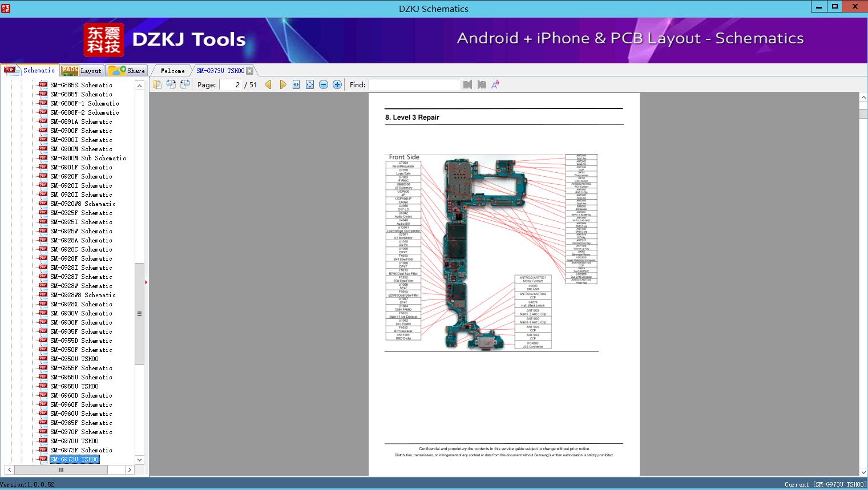Select SM-G900M Sub Schematic
Screen dimensions: 868x490
pyautogui.click(x=88, y=158)
